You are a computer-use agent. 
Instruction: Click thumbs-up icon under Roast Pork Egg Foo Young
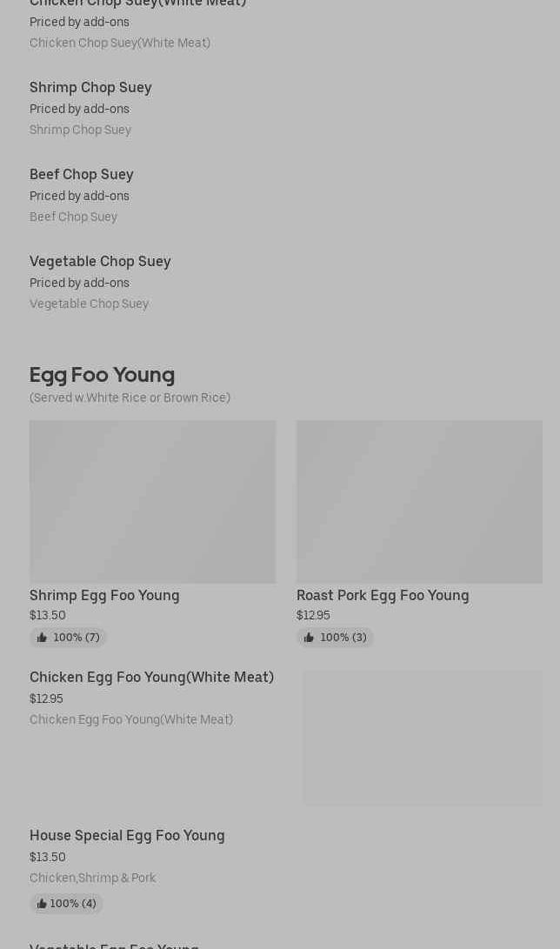pos(309,638)
